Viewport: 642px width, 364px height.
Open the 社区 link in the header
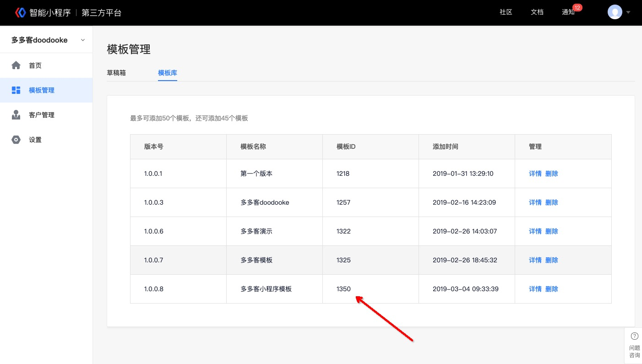506,12
